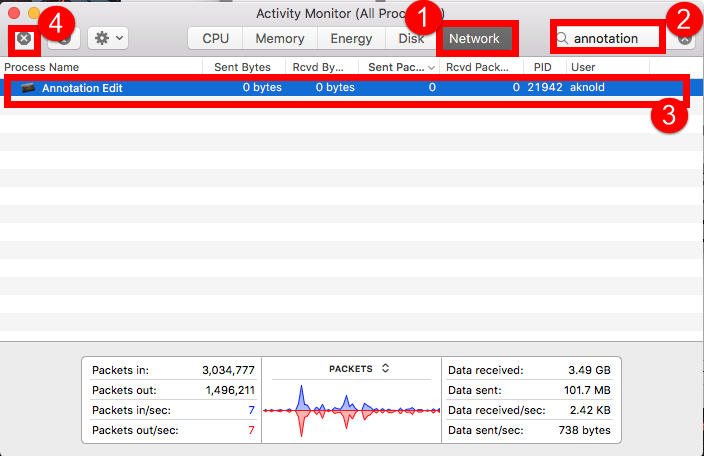This screenshot has width=704, height=456.
Task: Click the search magnifying glass icon
Action: pos(564,39)
